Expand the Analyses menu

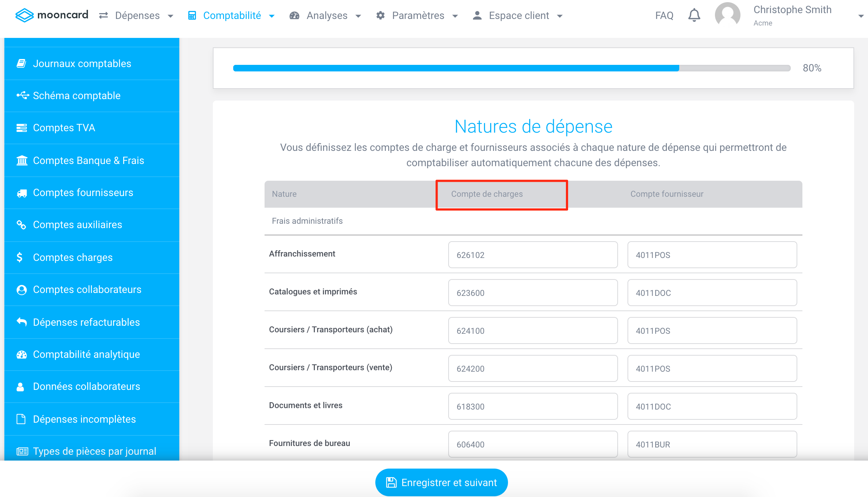click(x=327, y=15)
